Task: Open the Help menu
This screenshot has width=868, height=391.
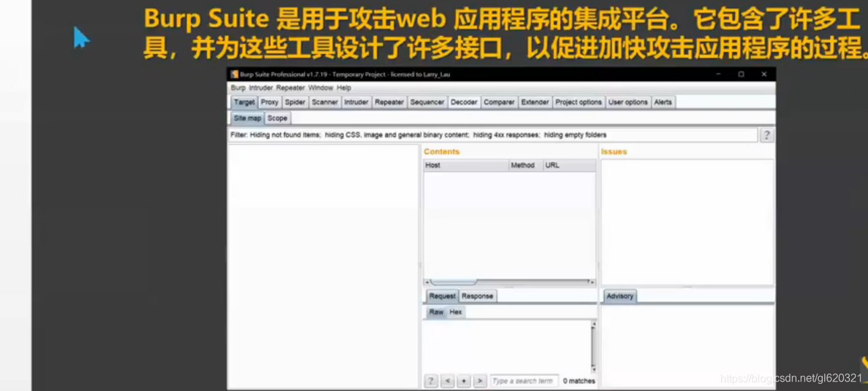Action: [x=344, y=88]
